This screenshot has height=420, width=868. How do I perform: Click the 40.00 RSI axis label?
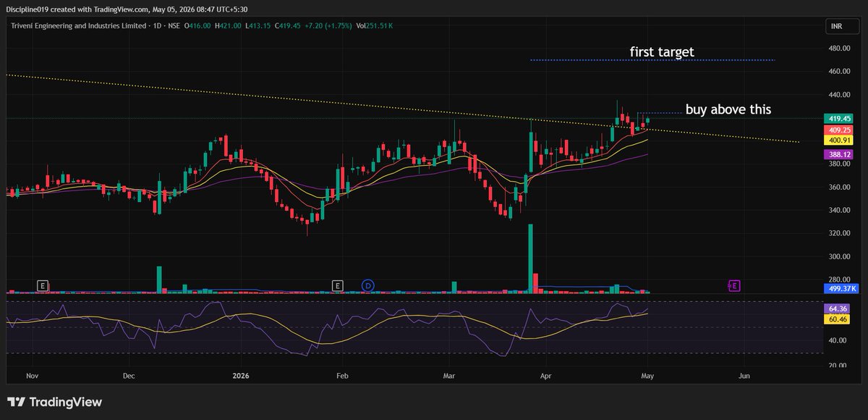point(837,340)
